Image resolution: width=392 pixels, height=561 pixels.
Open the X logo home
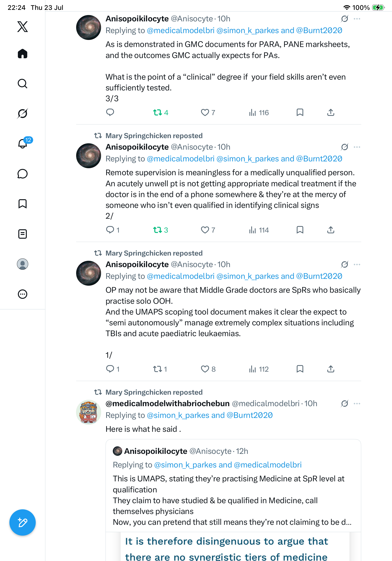(x=23, y=26)
